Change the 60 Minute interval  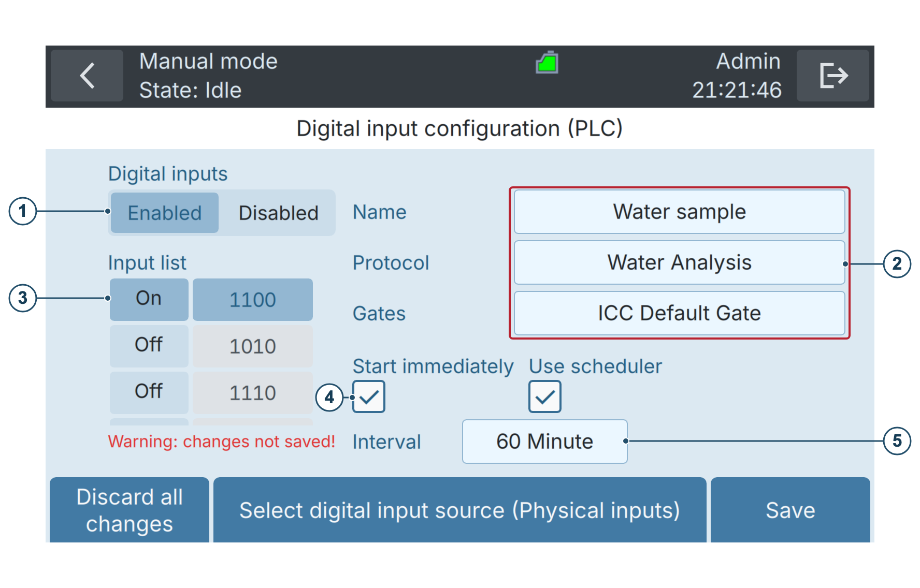545,442
